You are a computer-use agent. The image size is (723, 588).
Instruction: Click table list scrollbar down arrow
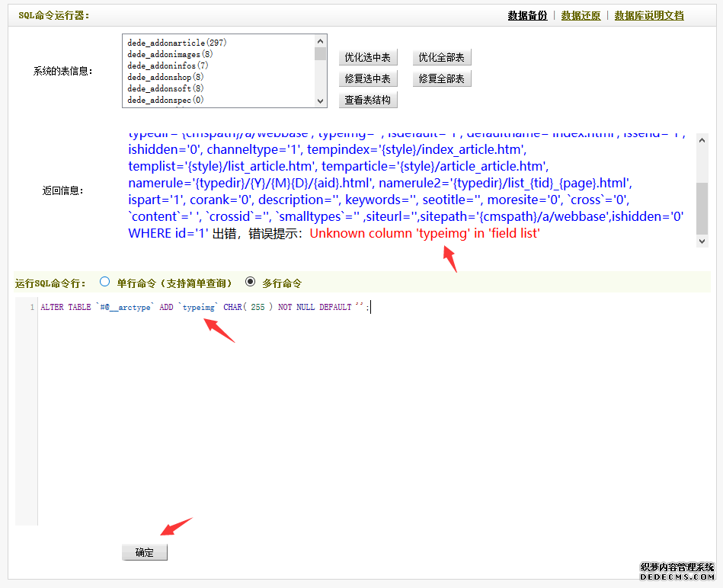pyautogui.click(x=321, y=101)
